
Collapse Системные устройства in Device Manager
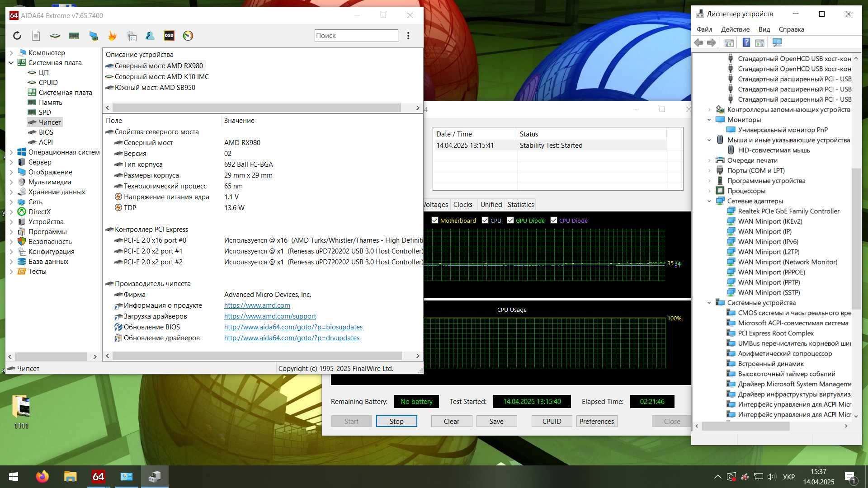pos(709,303)
